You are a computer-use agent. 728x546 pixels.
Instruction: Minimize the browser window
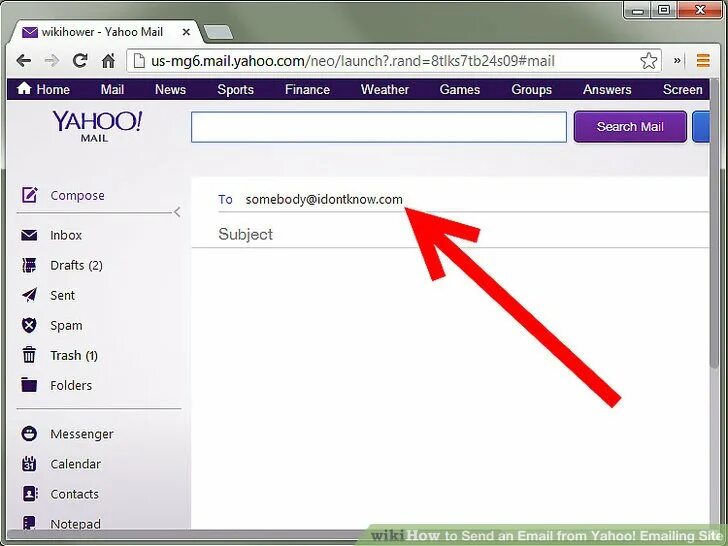(637, 10)
